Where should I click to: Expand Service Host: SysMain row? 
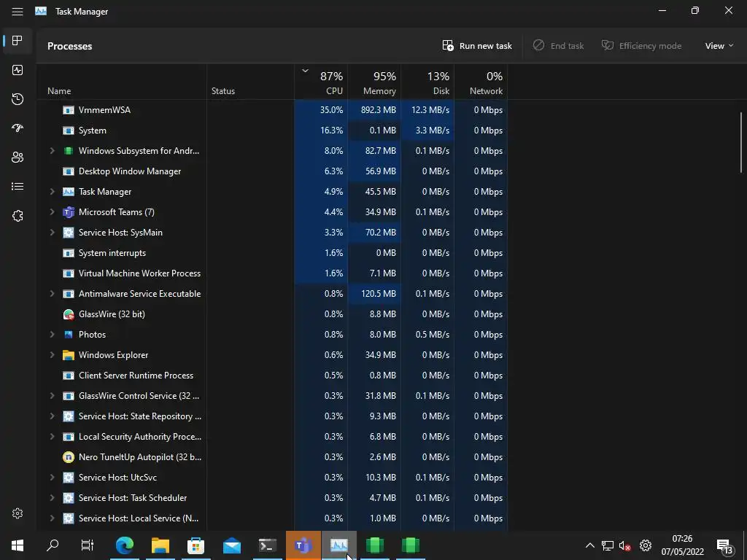click(x=52, y=233)
